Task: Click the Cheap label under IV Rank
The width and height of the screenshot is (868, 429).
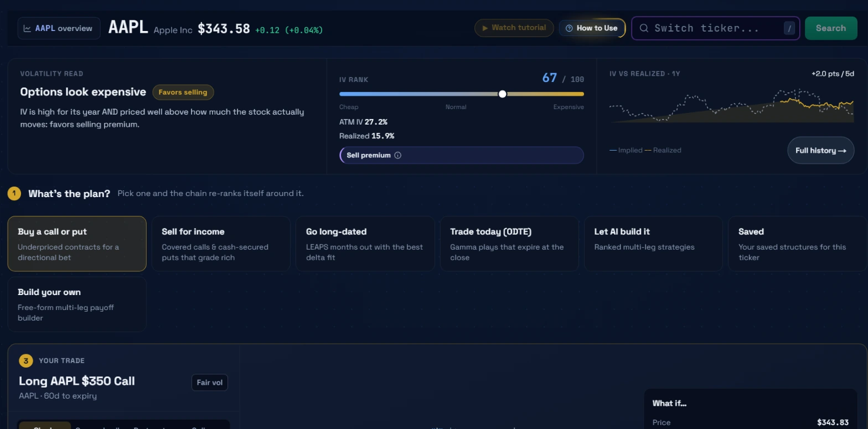Action: coord(349,107)
